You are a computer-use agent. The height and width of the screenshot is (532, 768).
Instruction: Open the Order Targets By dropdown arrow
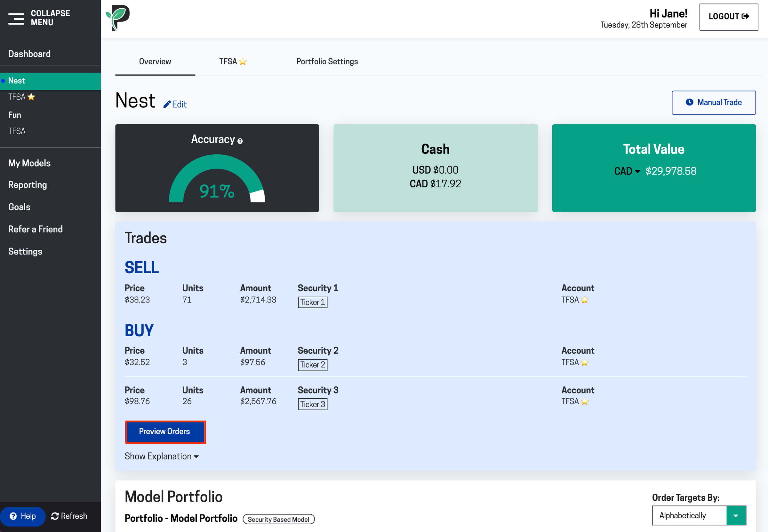(x=736, y=516)
